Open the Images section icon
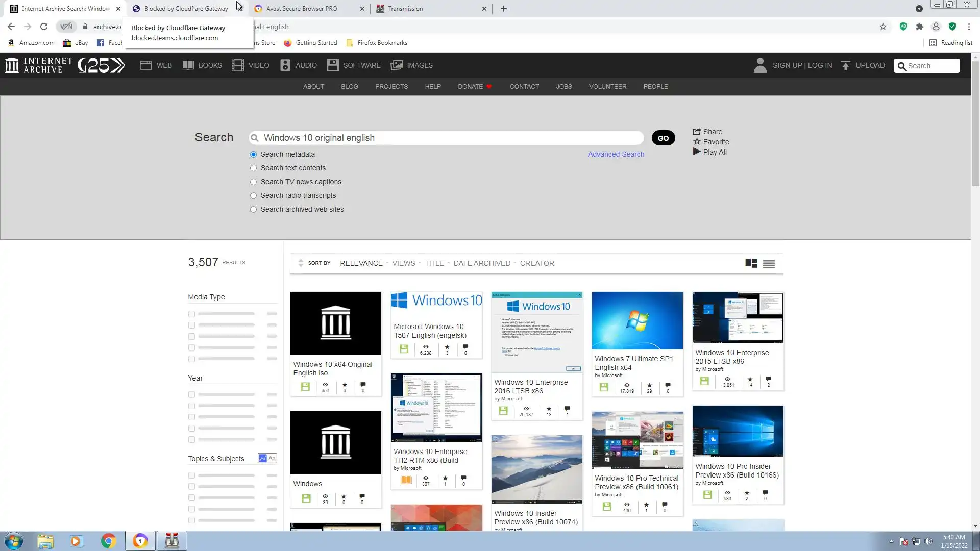 pyautogui.click(x=397, y=65)
